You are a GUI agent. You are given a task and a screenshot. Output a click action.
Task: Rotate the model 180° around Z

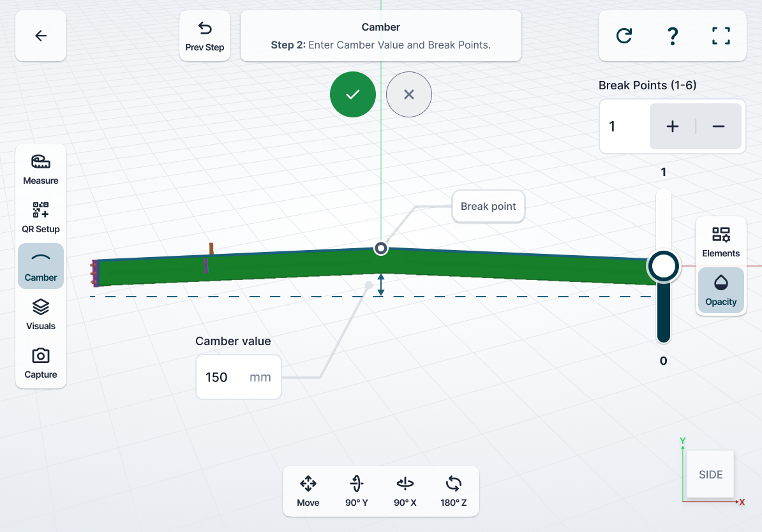pyautogui.click(x=454, y=491)
